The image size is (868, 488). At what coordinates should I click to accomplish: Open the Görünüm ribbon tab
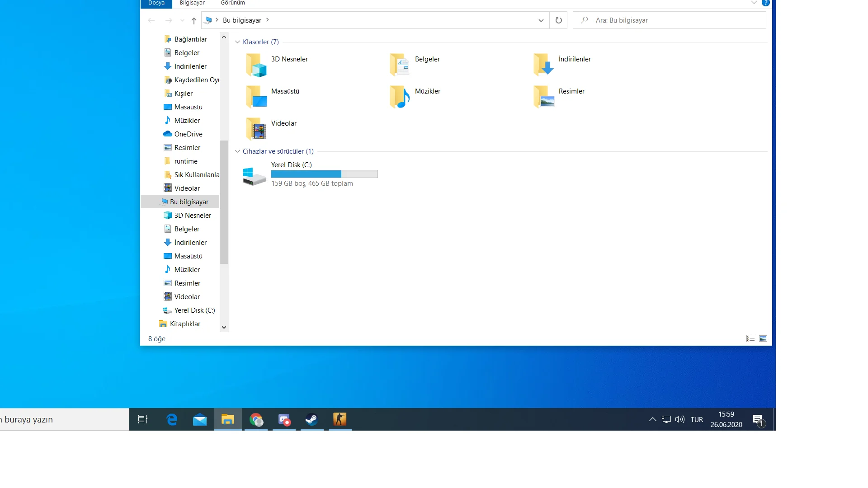[x=232, y=3]
